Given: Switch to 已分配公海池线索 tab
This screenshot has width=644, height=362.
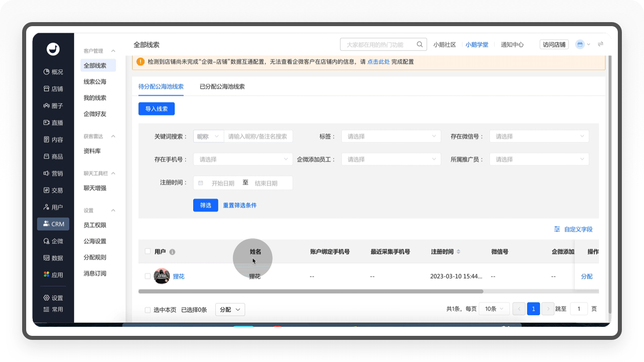Looking at the screenshot, I should [x=222, y=86].
